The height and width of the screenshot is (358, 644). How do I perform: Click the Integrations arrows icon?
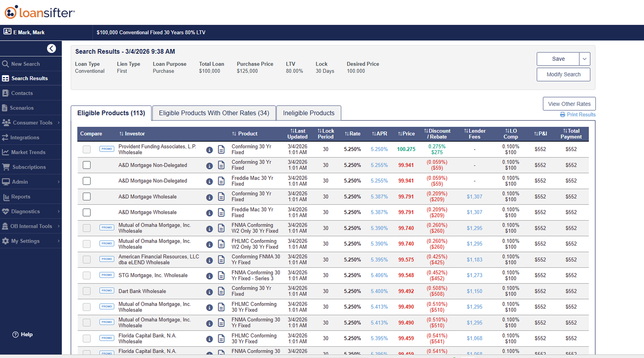coord(5,137)
